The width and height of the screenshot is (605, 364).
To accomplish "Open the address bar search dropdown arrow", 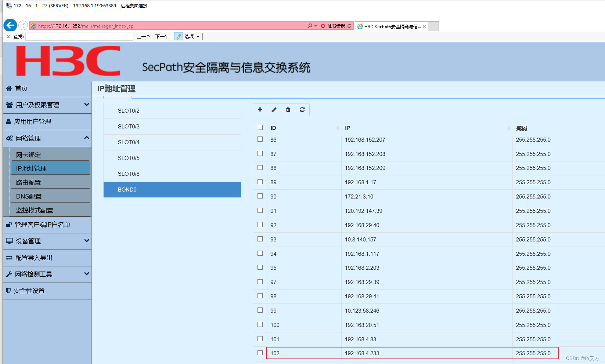I will 316,26.
